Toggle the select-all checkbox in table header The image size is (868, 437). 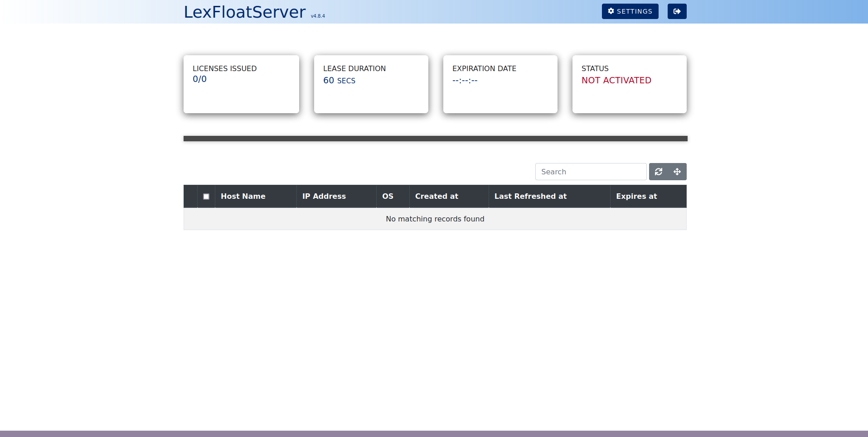pyautogui.click(x=206, y=197)
